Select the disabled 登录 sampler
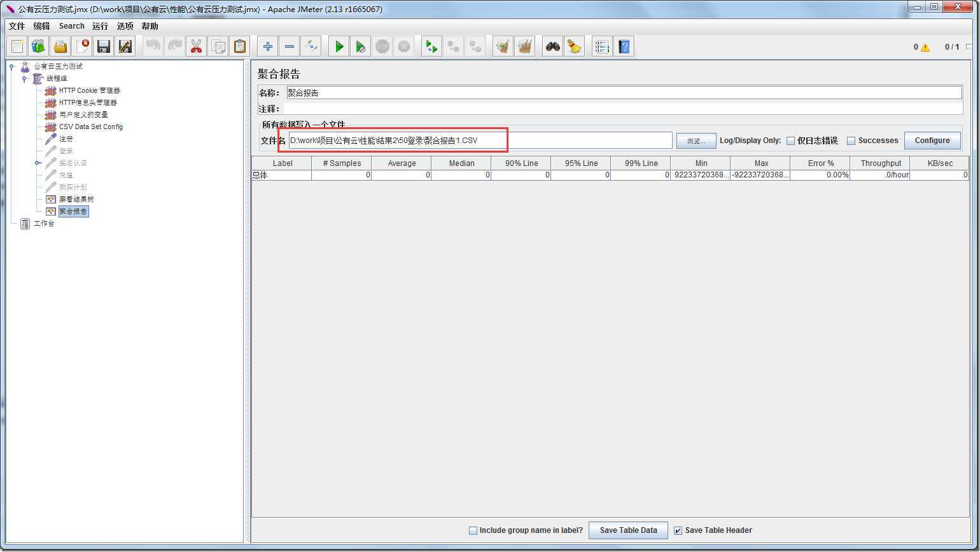This screenshot has width=980, height=552. point(66,151)
